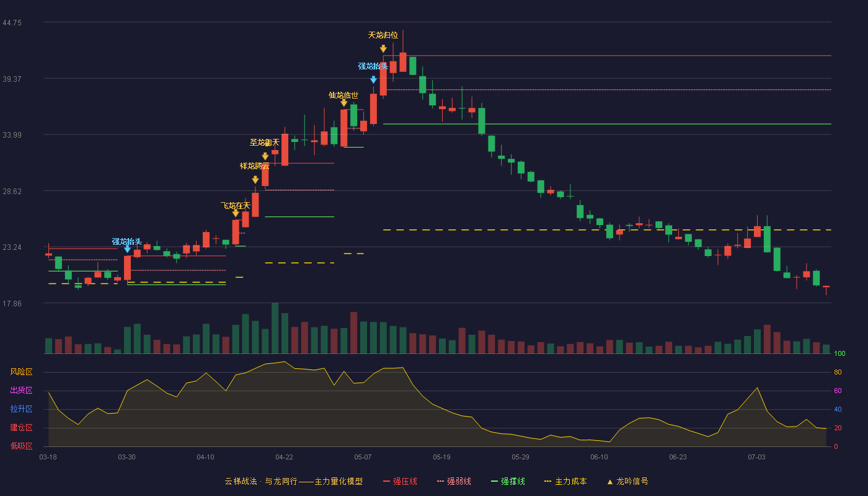Click the green 100 indicator scale value
The width and height of the screenshot is (868, 496).
(x=839, y=354)
